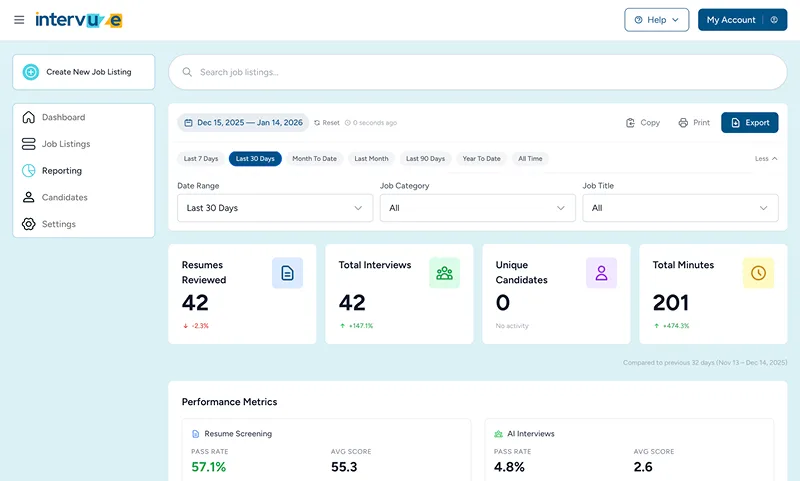This screenshot has height=481, width=800.
Task: Reset the date filter
Action: point(326,123)
